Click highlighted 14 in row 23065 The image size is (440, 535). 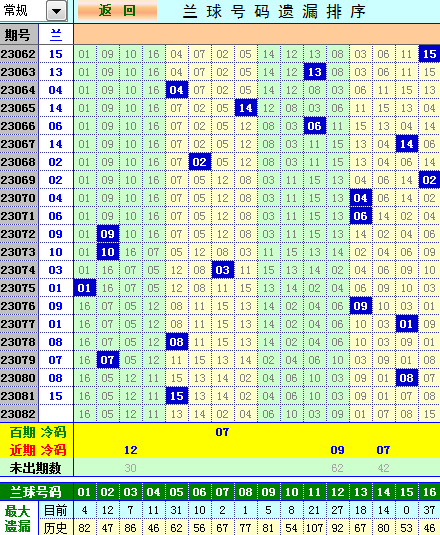point(246,108)
